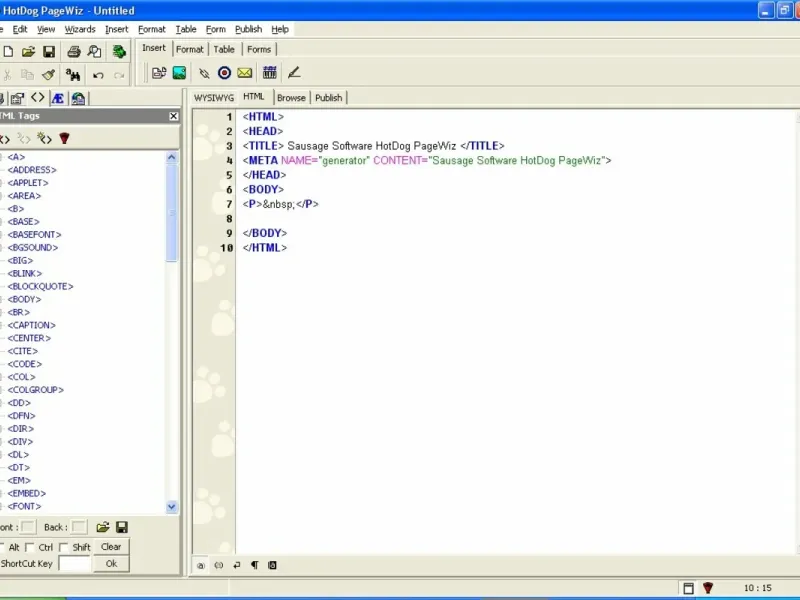Click the green publish icon in the main toolbar

(119, 52)
